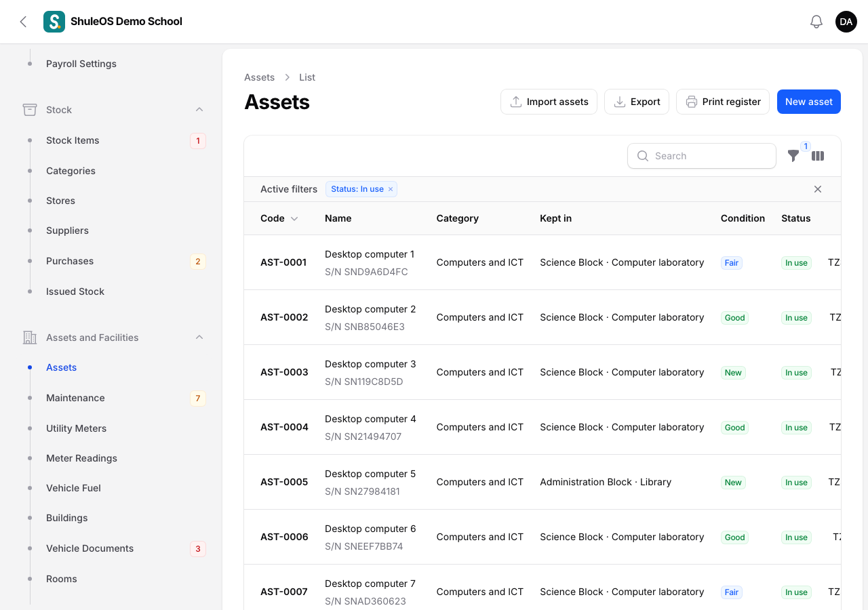Image resolution: width=868 pixels, height=610 pixels.
Task: Click the Assets and Facilities building icon
Action: pos(29,338)
